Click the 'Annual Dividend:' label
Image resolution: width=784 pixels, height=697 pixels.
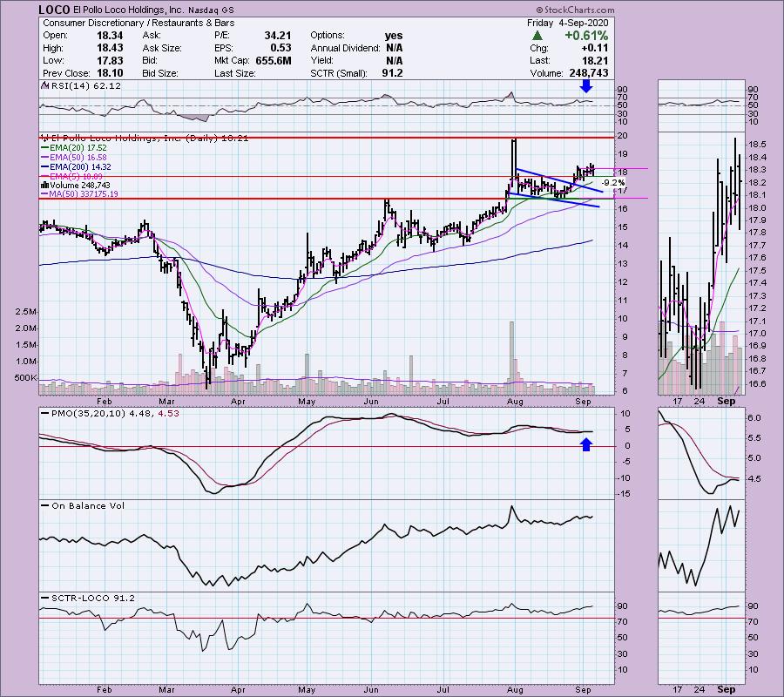[346, 48]
